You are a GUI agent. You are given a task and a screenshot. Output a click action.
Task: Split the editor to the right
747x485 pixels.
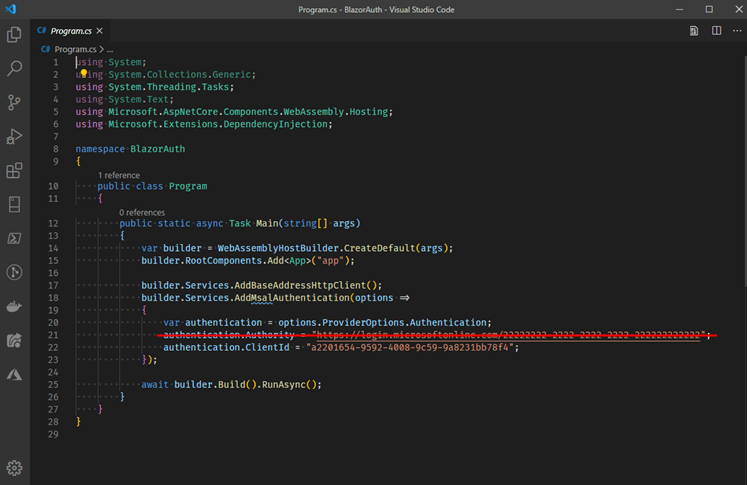click(716, 31)
